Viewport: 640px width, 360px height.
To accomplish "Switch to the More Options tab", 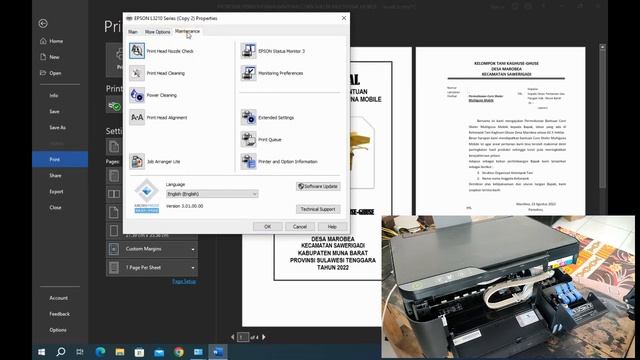I will tap(157, 31).
